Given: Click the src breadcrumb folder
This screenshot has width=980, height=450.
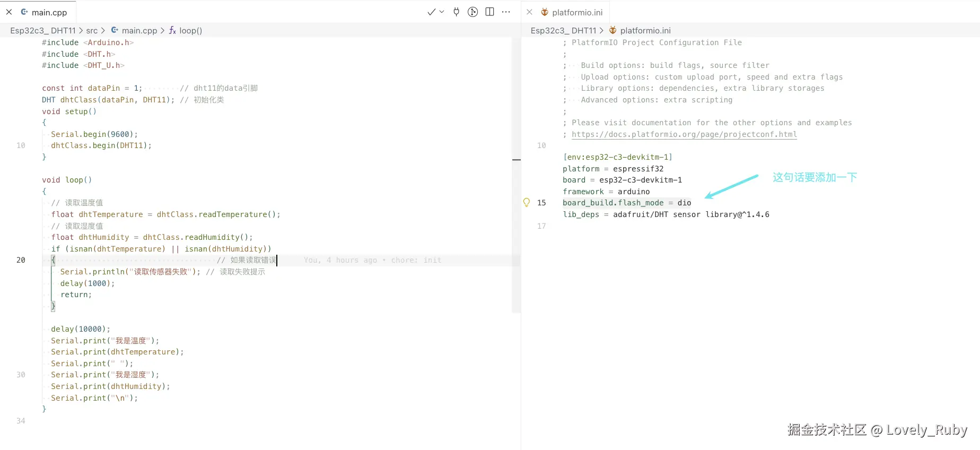Looking at the screenshot, I should [x=92, y=31].
